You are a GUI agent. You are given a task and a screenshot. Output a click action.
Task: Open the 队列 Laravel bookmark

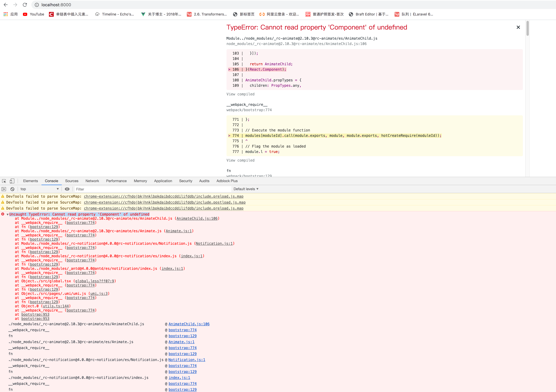[x=414, y=14]
